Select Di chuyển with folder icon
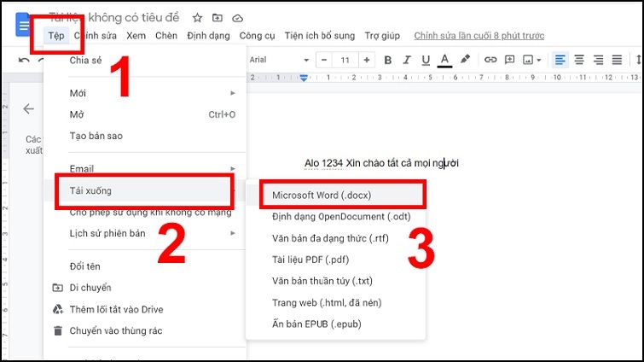The image size is (644, 362). click(x=144, y=288)
